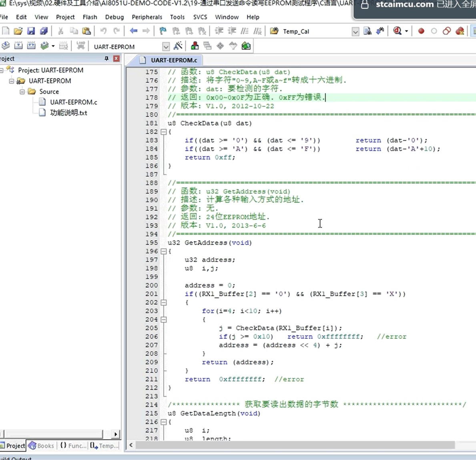Build the target files
The image size is (476, 460).
point(18,46)
